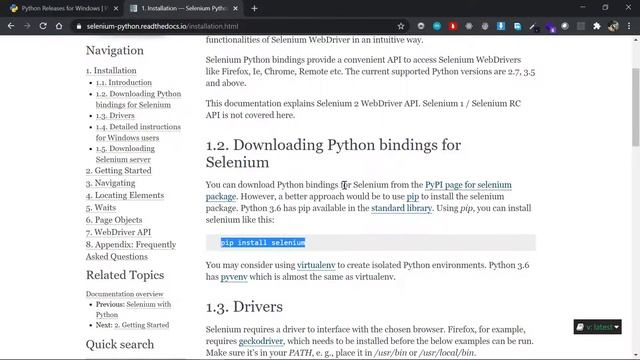Open the red square extension icon
The width and height of the screenshot is (640, 360).
[453, 26]
